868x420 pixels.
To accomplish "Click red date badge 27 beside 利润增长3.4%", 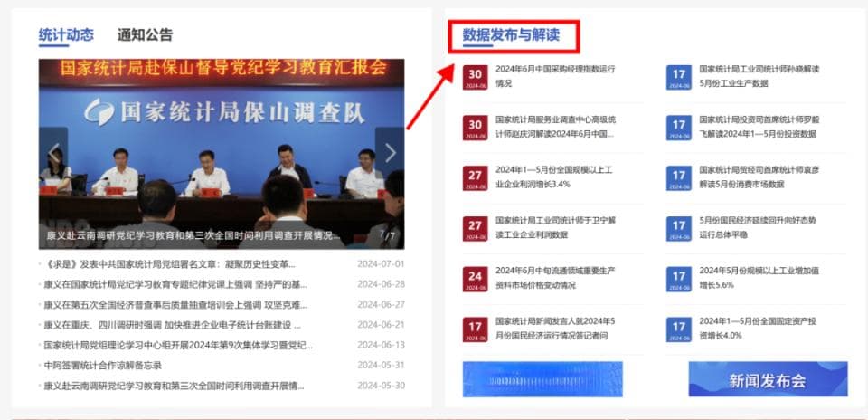I will pos(475,177).
